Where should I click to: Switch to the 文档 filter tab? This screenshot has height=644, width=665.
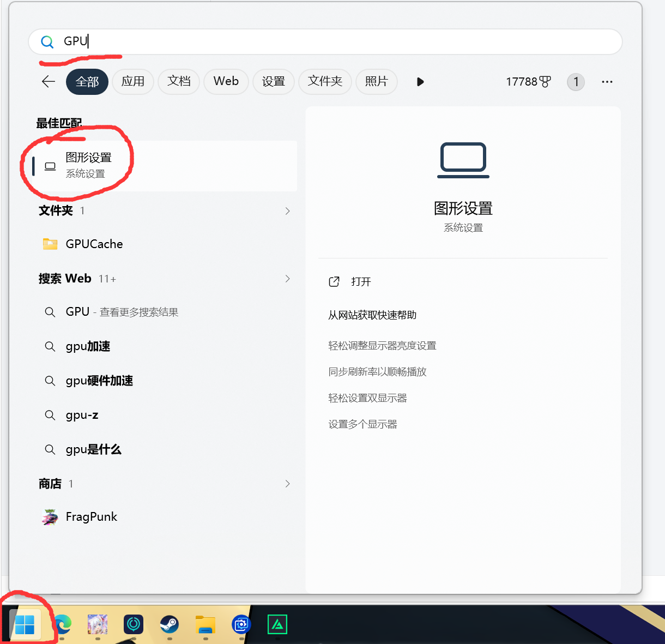(x=179, y=82)
